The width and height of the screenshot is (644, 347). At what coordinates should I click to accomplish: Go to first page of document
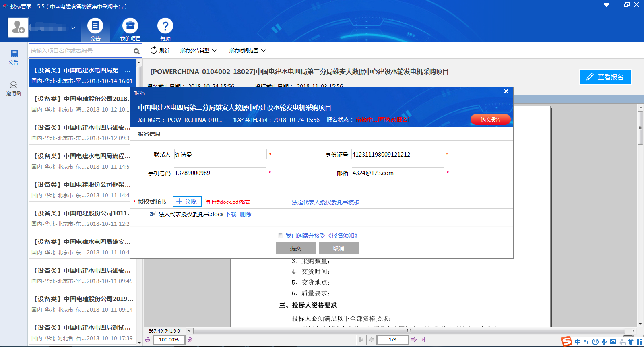[361, 340]
